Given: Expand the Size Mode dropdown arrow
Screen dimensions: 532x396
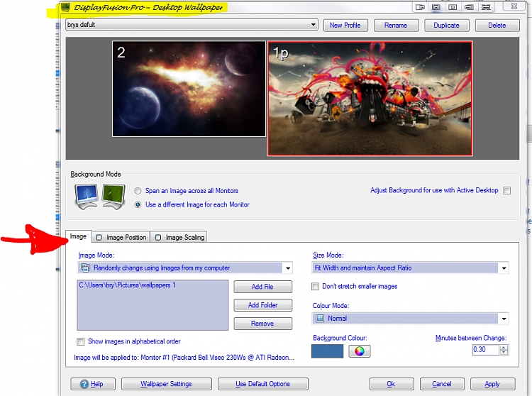Looking at the screenshot, I should point(504,268).
